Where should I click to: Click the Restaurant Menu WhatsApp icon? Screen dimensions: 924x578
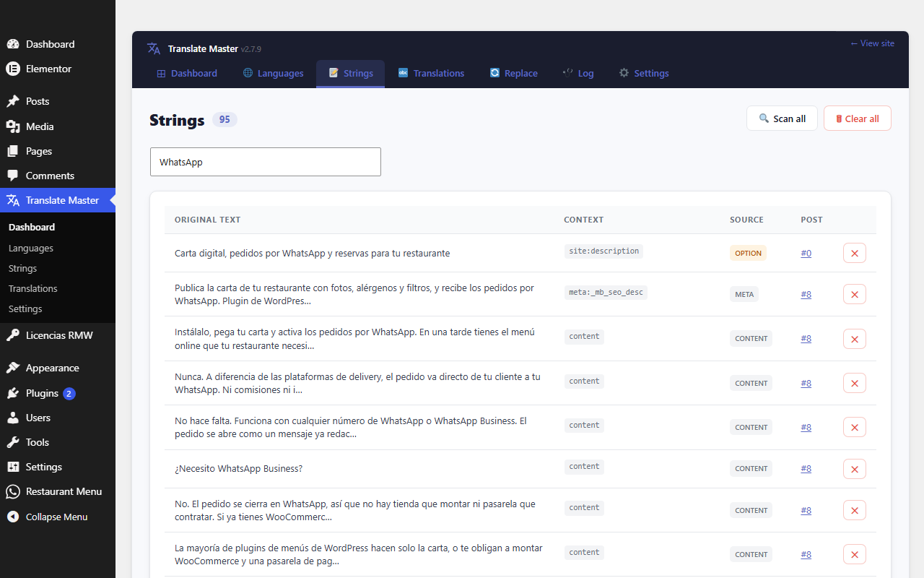13,491
